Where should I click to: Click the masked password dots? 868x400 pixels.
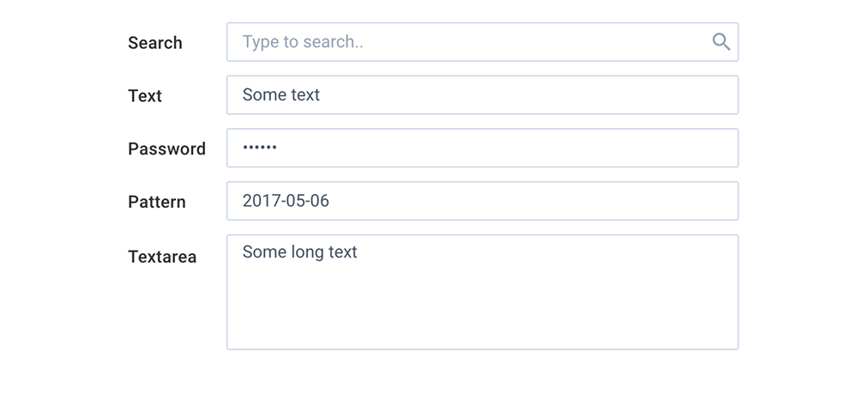(x=260, y=148)
